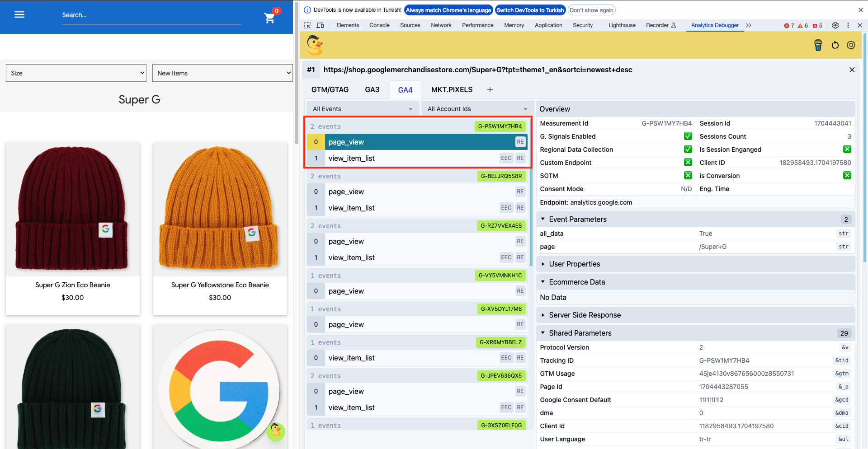Click floating duck badge on the shop page
Screen dimensions: 868x449
[276, 431]
